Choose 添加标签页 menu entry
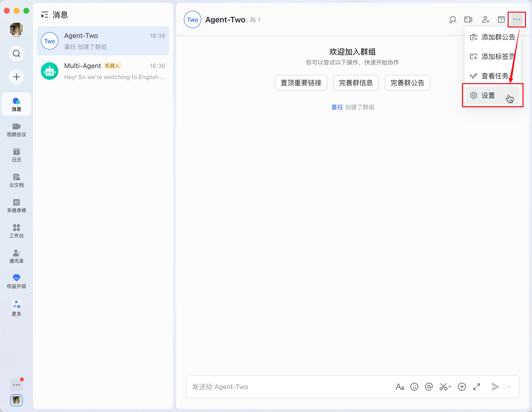Image resolution: width=532 pixels, height=412 pixels. coord(498,56)
